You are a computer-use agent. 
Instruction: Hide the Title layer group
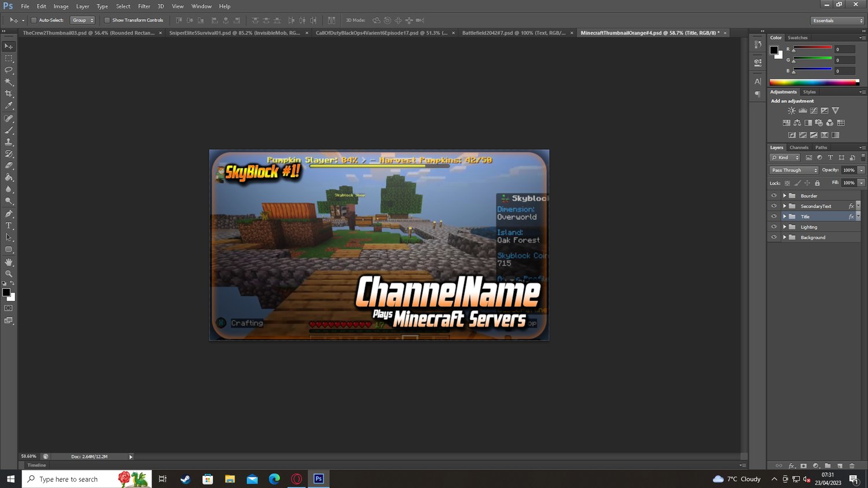click(774, 217)
